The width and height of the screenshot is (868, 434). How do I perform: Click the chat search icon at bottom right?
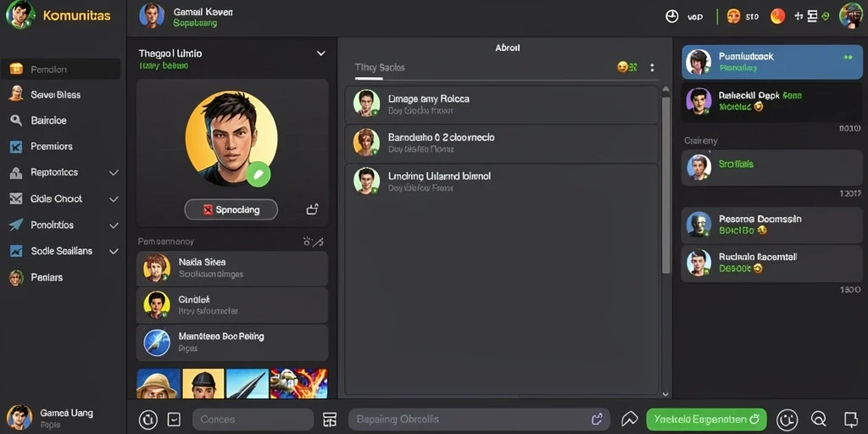[819, 419]
